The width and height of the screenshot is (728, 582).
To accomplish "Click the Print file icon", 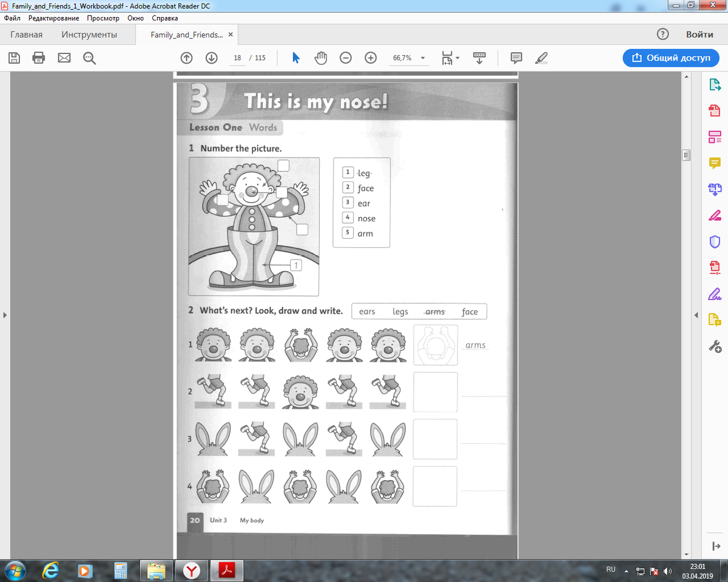I will coord(39,58).
